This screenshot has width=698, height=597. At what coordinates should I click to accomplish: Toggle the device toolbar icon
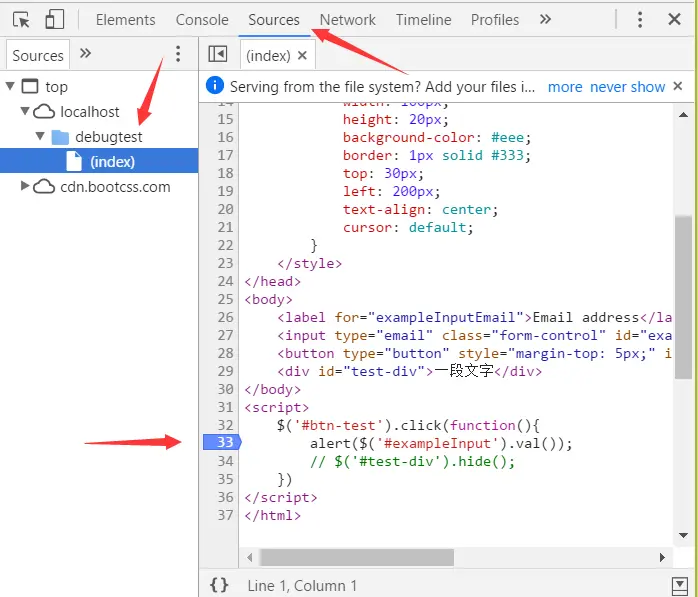[x=55, y=20]
